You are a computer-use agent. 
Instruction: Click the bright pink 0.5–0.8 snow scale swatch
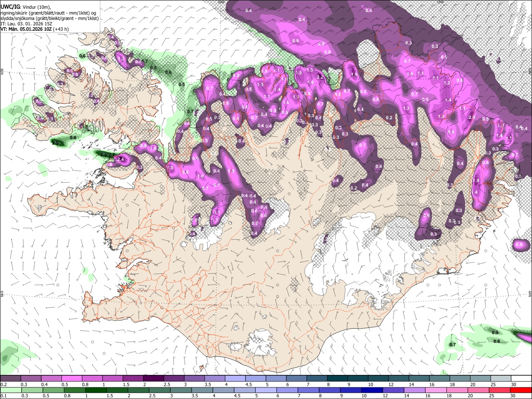pyautogui.click(x=71, y=379)
